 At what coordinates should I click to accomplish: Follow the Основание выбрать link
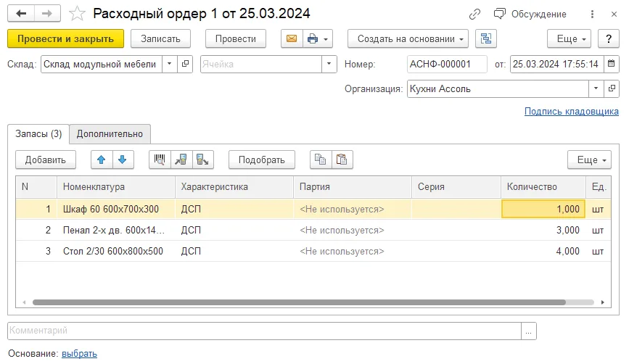(x=79, y=354)
